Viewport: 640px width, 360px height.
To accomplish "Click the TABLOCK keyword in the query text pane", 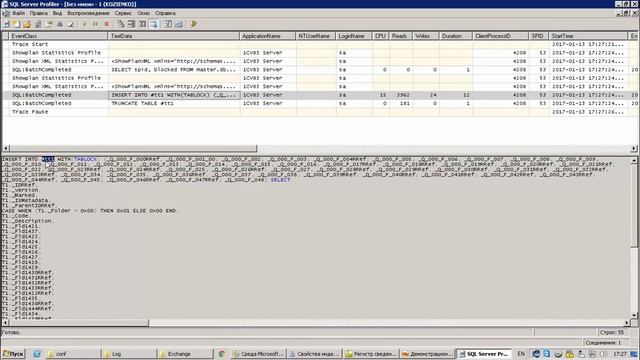I will [85, 159].
